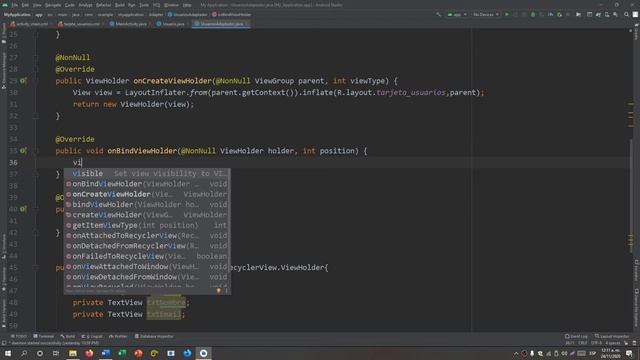Select onViewDetachedFromWindow in the completion list
This screenshot has width=640, height=360.
(147, 277)
